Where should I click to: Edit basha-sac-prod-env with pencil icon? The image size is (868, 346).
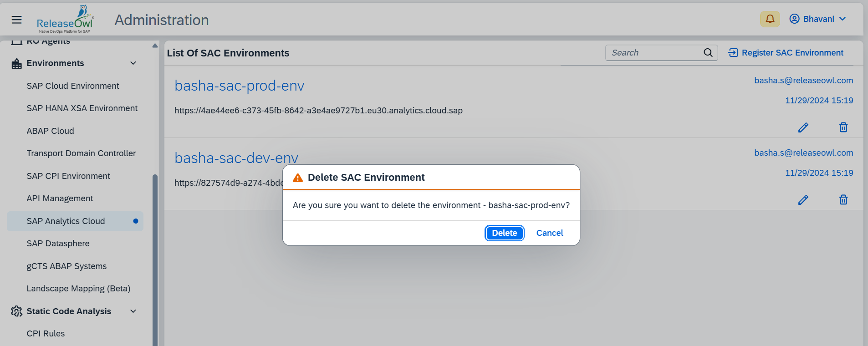[803, 127]
